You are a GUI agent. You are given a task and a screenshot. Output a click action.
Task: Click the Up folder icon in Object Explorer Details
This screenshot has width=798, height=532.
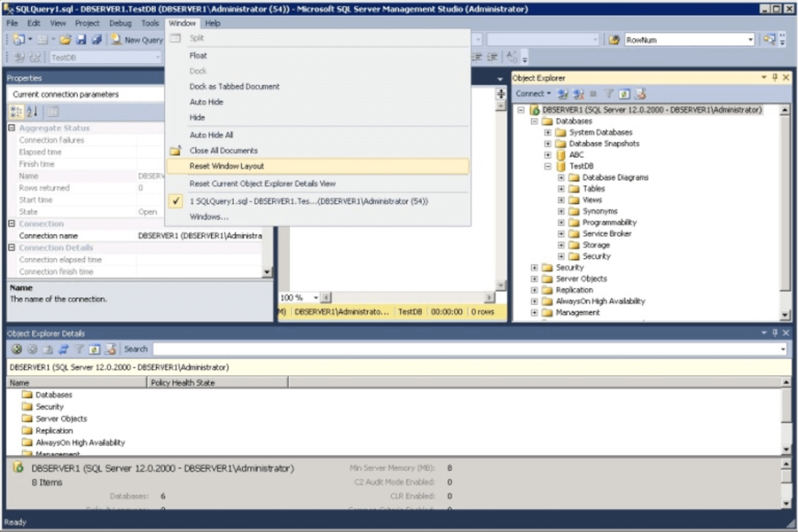48,349
